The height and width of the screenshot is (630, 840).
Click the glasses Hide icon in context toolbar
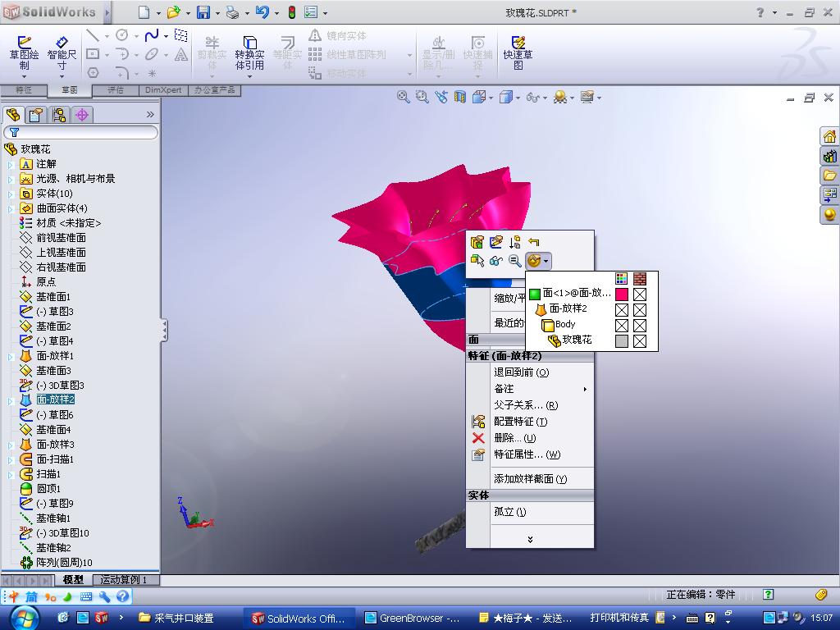coord(496,261)
